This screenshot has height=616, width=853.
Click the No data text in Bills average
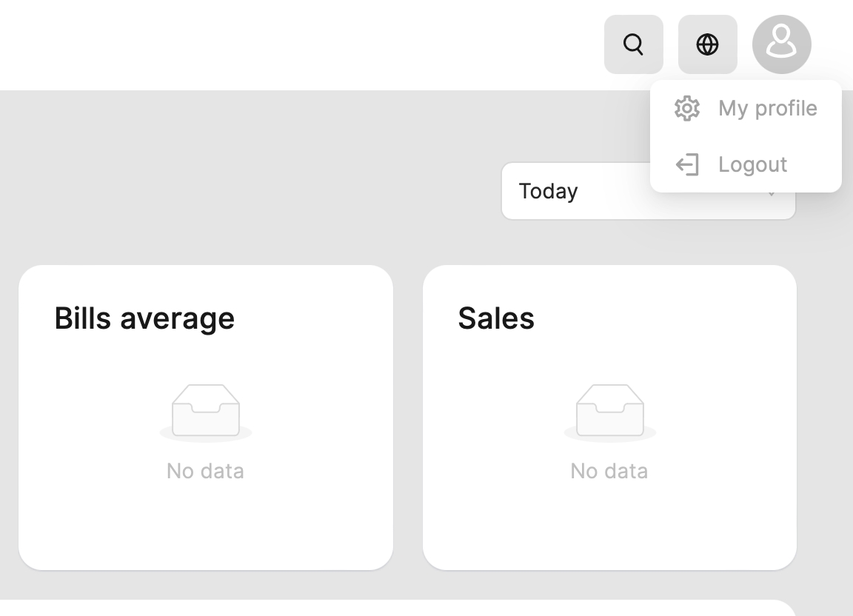(x=206, y=471)
